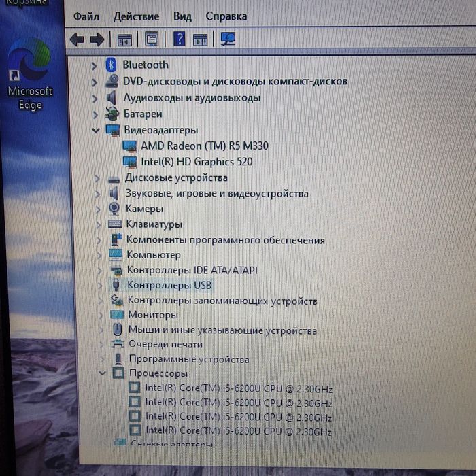Expand Звуковые, игровые и видеоустройства
Viewport: 476px width, 476px height.
(x=97, y=194)
